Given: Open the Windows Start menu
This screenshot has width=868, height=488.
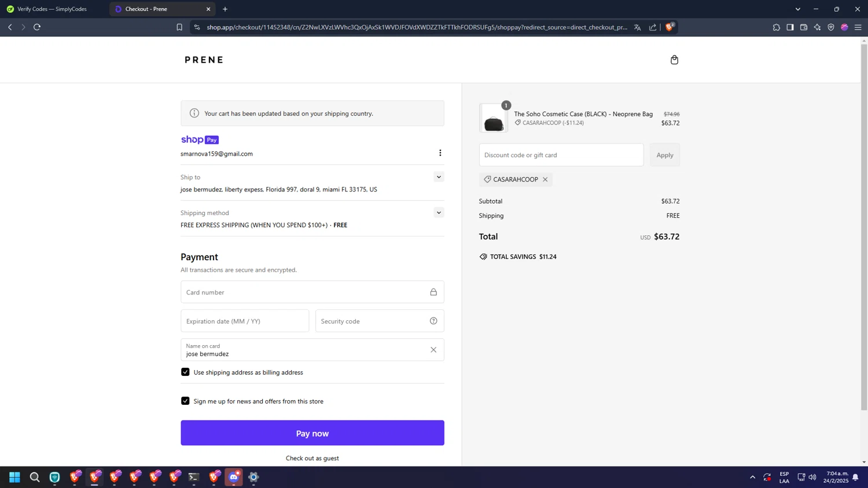Looking at the screenshot, I should coord(14,477).
